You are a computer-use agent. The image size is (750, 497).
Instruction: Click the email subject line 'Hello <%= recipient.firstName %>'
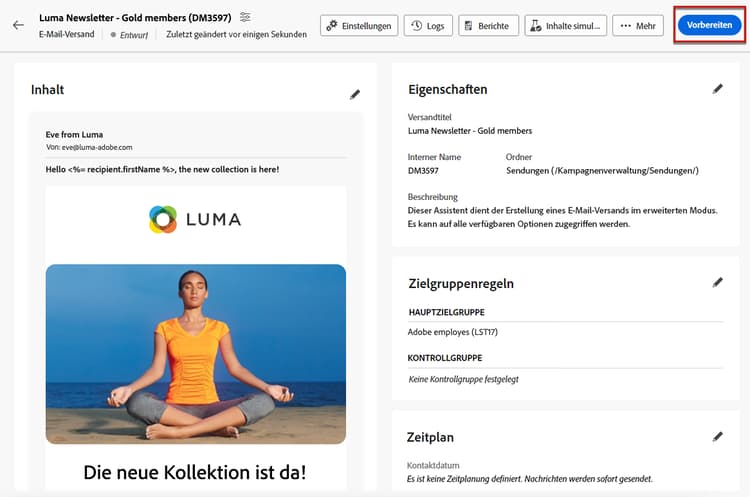pos(162,169)
